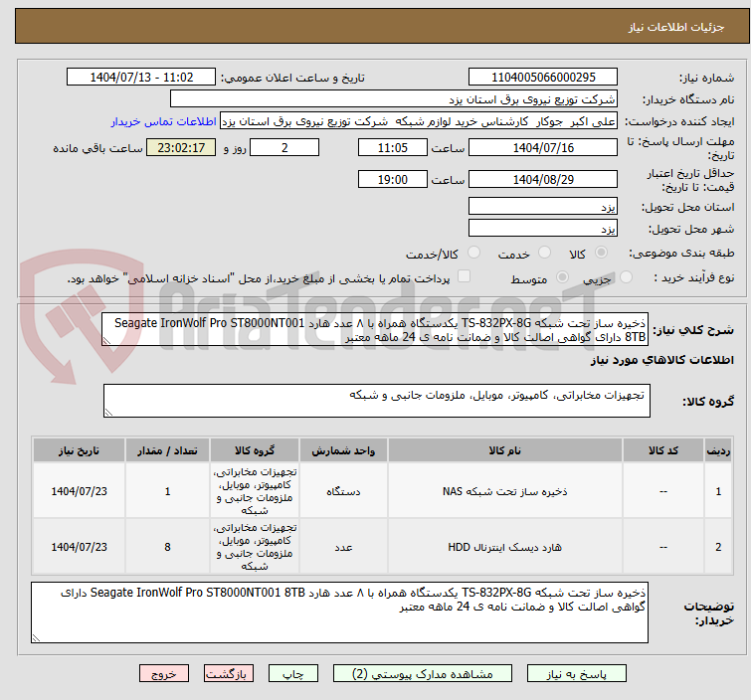The image size is (751, 700).
Task: Click quantity cell '1' in NAS row
Action: pyautogui.click(x=167, y=491)
